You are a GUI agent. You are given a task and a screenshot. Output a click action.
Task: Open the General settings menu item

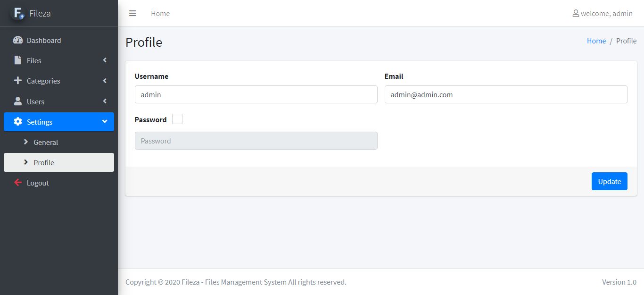click(x=46, y=142)
